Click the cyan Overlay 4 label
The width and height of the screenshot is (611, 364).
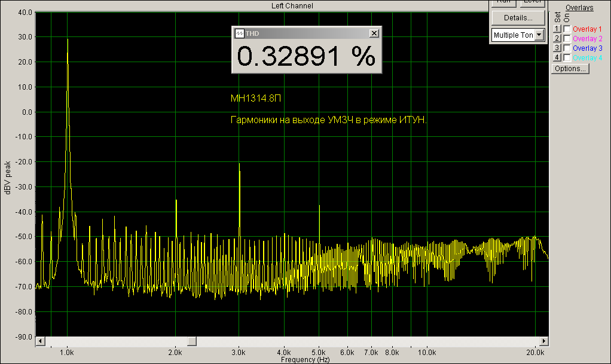[587, 58]
